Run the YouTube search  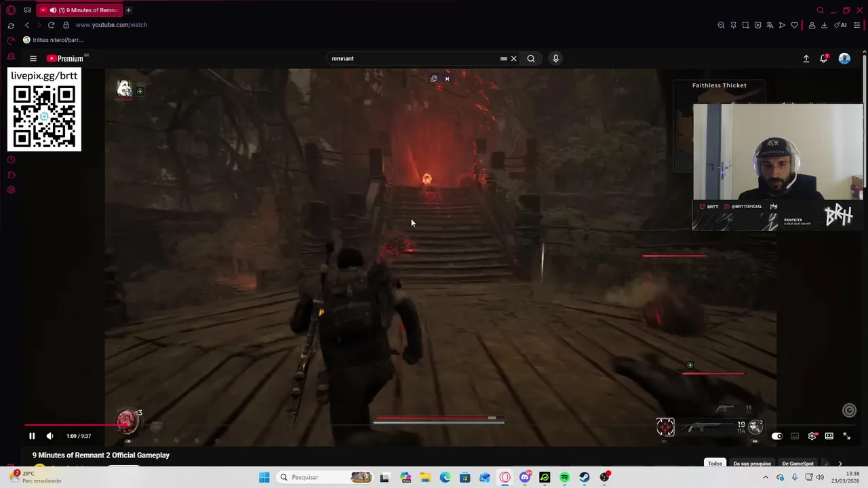point(531,58)
